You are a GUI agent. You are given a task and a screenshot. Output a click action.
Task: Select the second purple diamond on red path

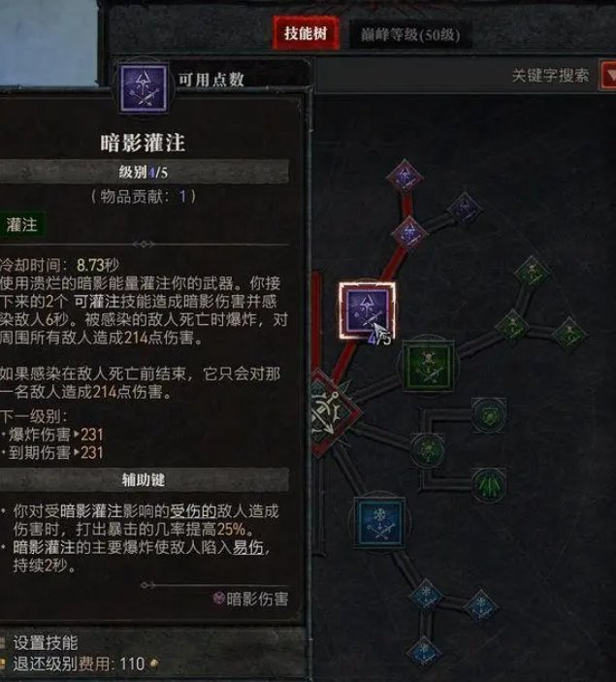409,234
